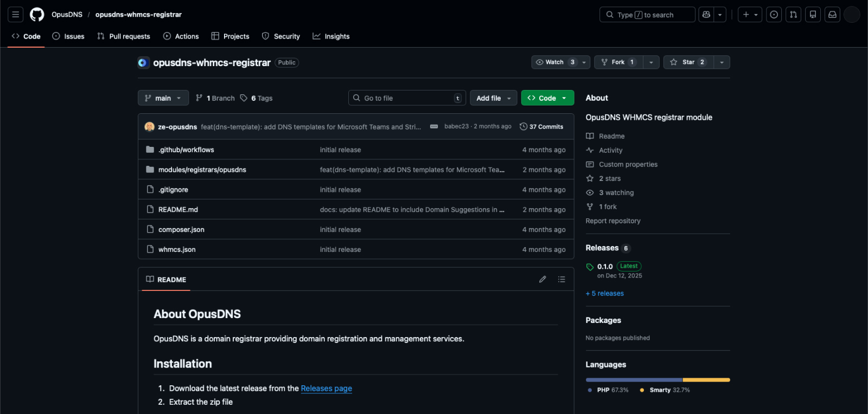This screenshot has height=414, width=868.
Task: Star this repository
Action: (688, 62)
